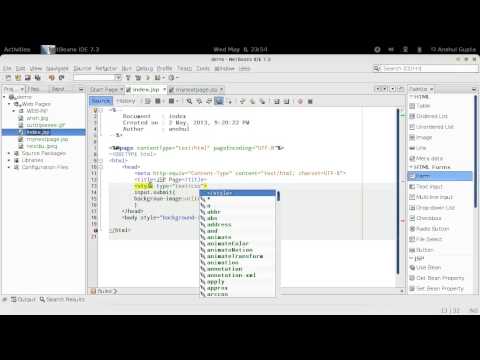Expand the Configuration Files node
This screenshot has width=480, height=360.
click(x=9, y=167)
